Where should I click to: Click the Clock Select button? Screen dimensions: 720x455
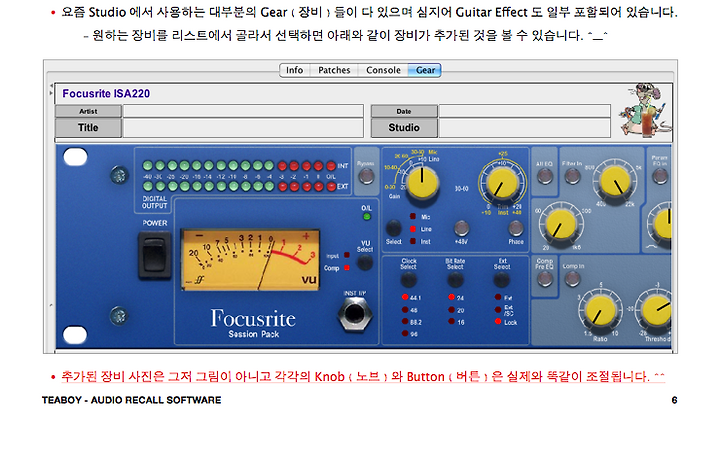(x=408, y=279)
